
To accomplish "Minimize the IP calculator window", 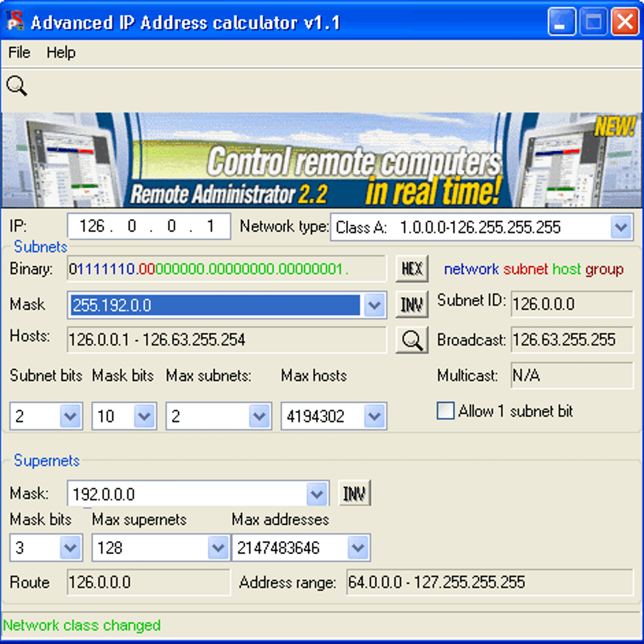I will click(561, 22).
